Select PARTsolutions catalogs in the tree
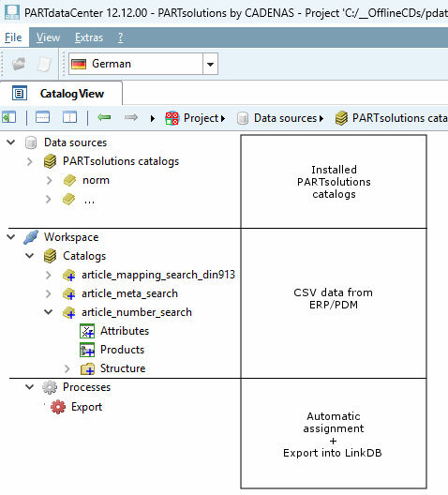448x495 pixels. click(x=121, y=161)
